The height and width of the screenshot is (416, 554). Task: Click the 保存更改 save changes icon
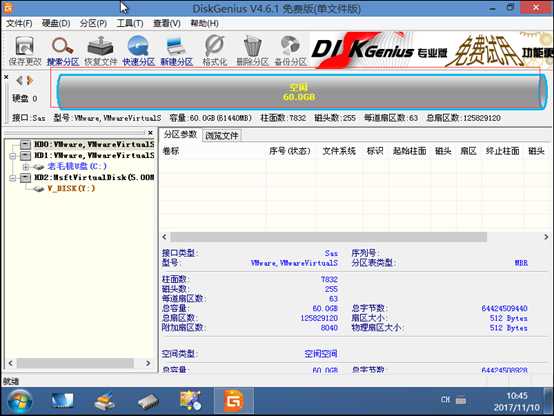point(25,51)
